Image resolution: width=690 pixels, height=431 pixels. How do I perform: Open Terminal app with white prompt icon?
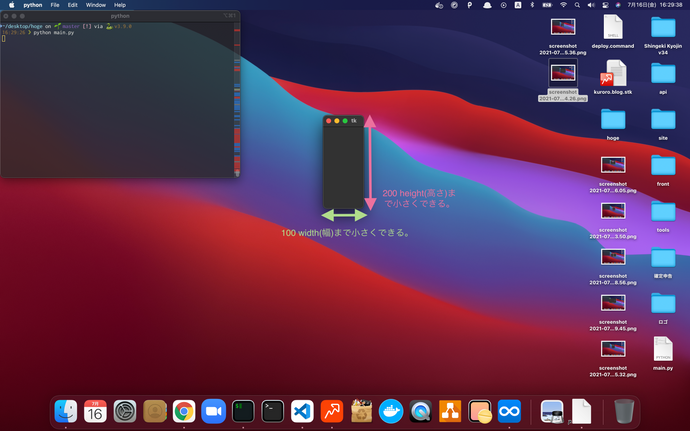pos(272,411)
